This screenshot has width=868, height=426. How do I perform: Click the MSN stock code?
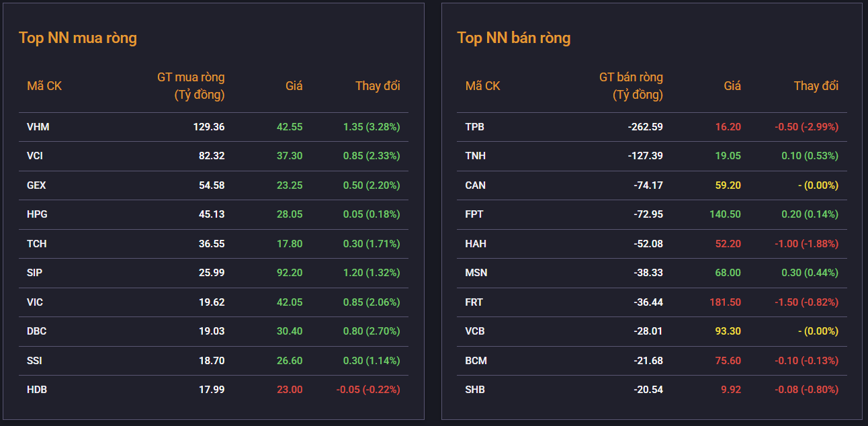click(476, 273)
